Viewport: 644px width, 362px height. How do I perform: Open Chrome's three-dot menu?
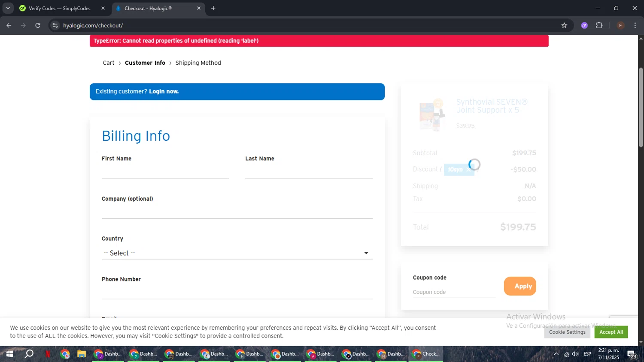point(635,25)
